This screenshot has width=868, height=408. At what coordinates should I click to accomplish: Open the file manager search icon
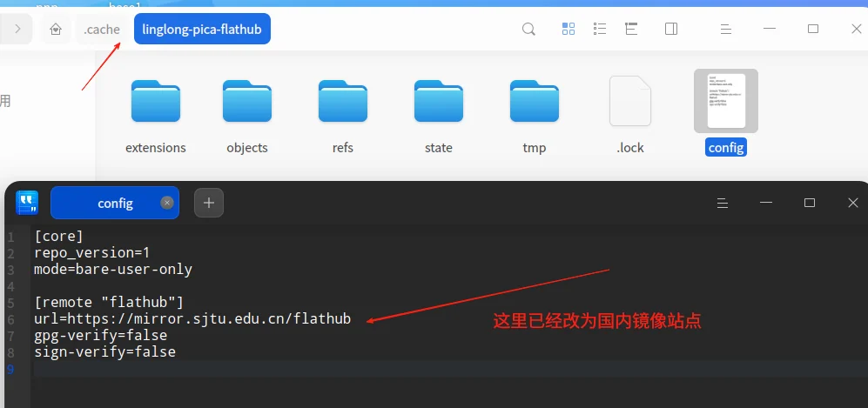pos(528,29)
